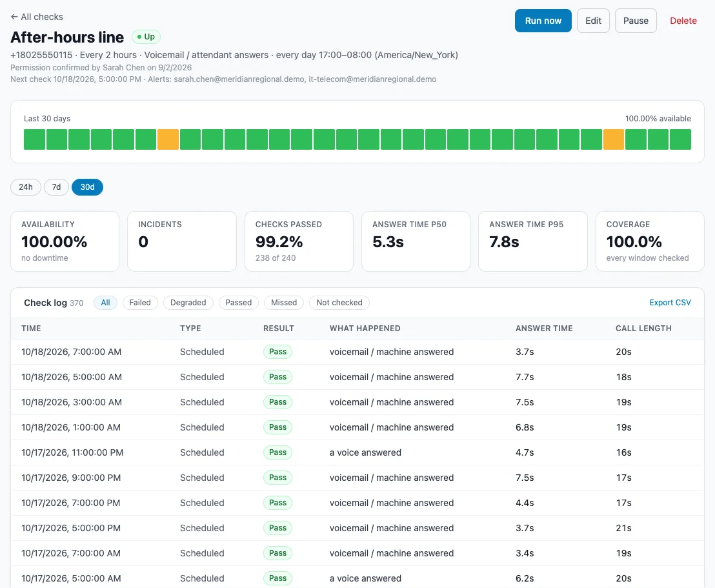Filter check log by Passed
This screenshot has width=715, height=588.
tap(239, 303)
